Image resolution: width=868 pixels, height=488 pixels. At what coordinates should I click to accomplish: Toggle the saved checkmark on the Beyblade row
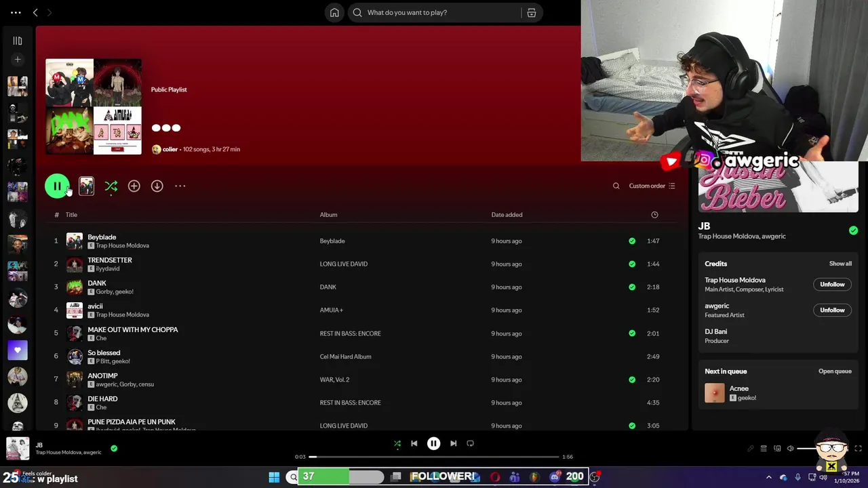(x=632, y=241)
